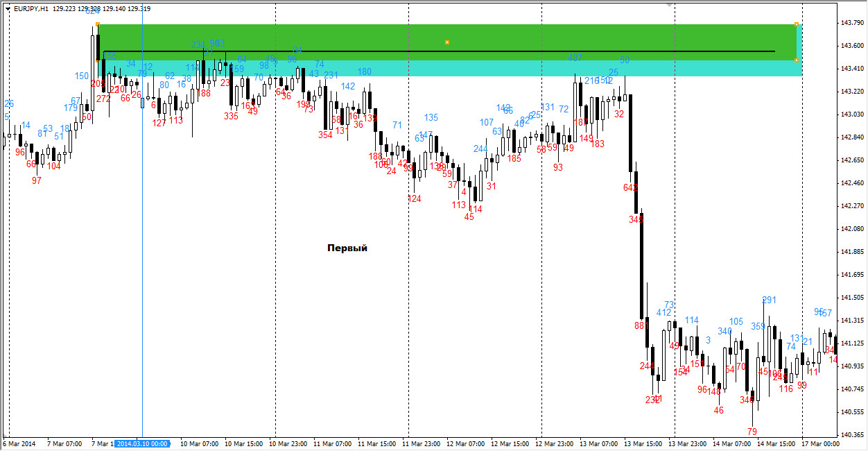Click the red 642 candle label
Image resolution: width=868 pixels, height=451 pixels.
(x=630, y=187)
